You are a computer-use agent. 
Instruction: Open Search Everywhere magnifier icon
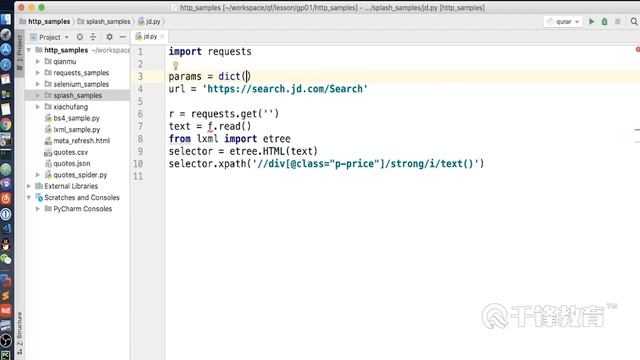(x=634, y=22)
